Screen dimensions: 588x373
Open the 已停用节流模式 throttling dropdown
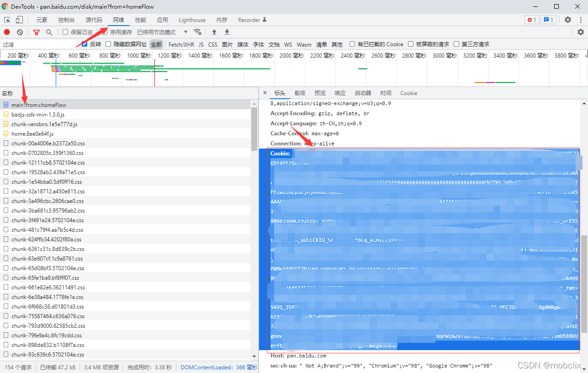(162, 32)
